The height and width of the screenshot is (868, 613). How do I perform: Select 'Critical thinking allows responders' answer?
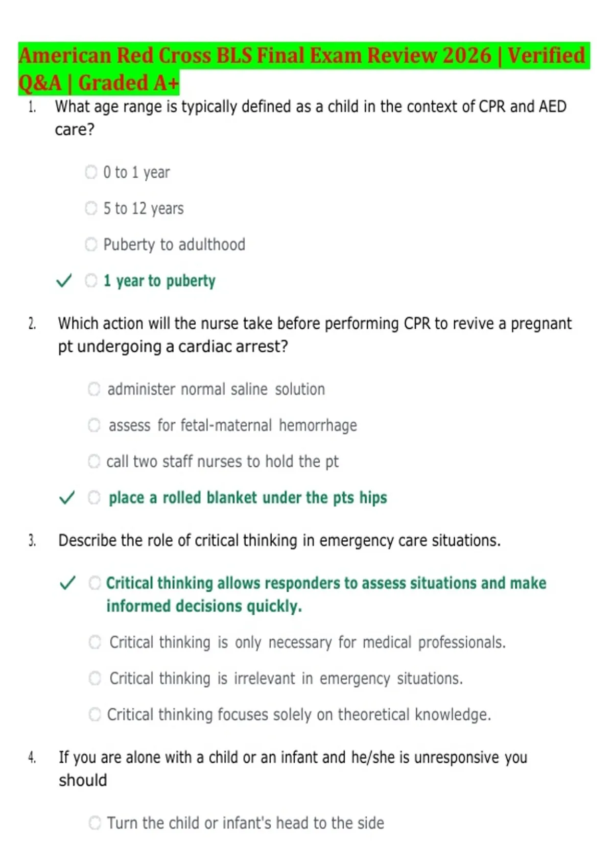[x=95, y=583]
